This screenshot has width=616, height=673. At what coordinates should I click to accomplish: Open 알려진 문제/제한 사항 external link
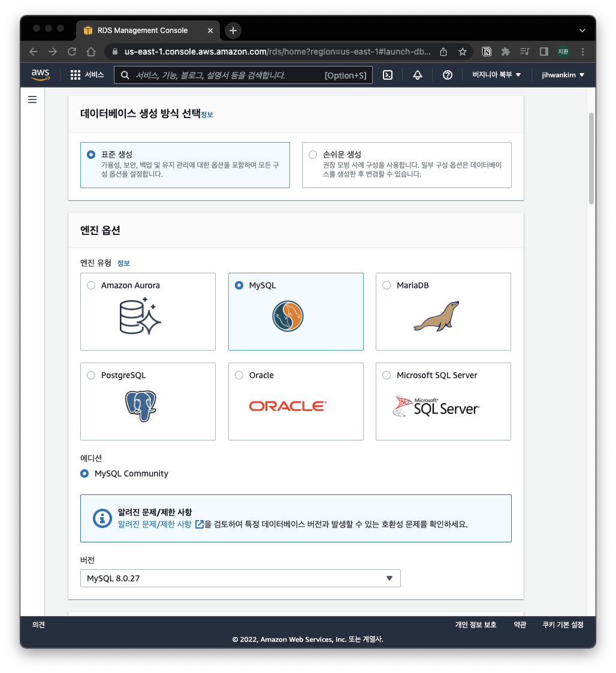tap(161, 524)
